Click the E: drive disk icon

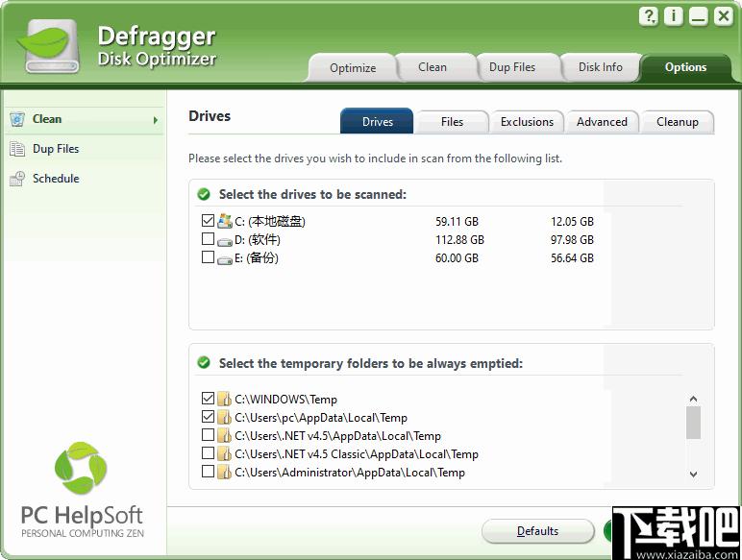pyautogui.click(x=225, y=259)
